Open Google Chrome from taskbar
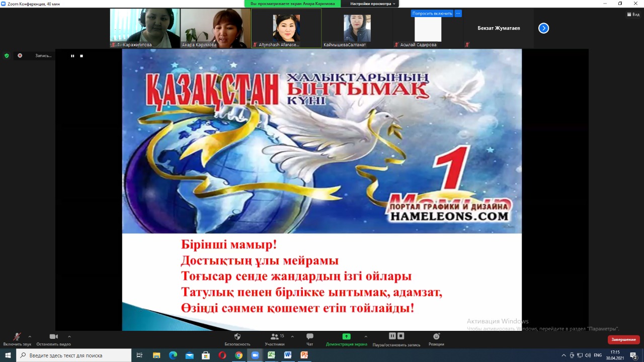Viewport: 644px width, 362px height. coord(238,355)
